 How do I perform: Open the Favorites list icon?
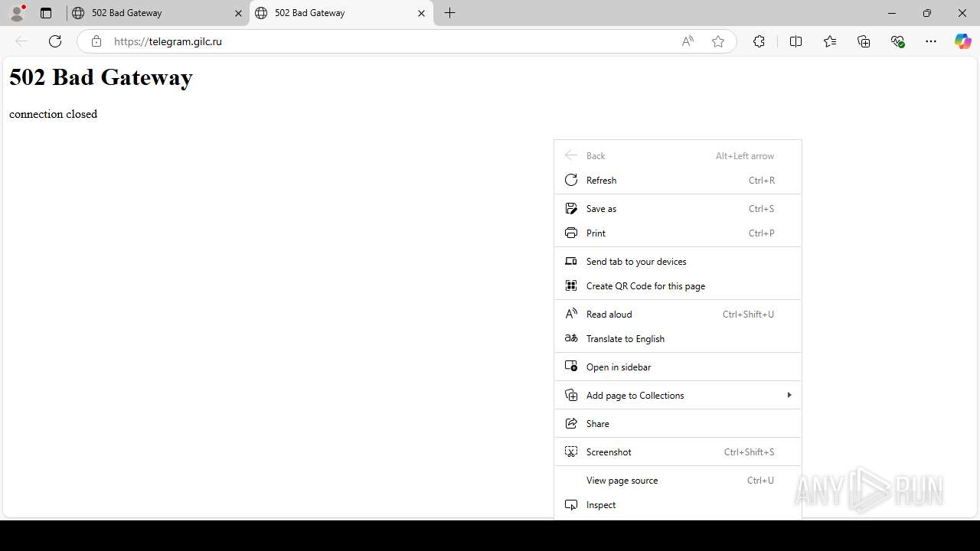pos(830,41)
